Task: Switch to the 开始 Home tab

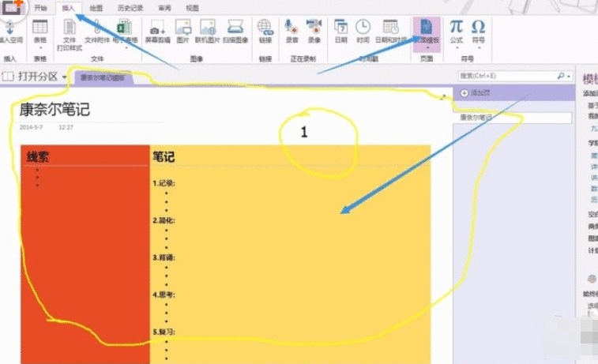Action: 40,8
